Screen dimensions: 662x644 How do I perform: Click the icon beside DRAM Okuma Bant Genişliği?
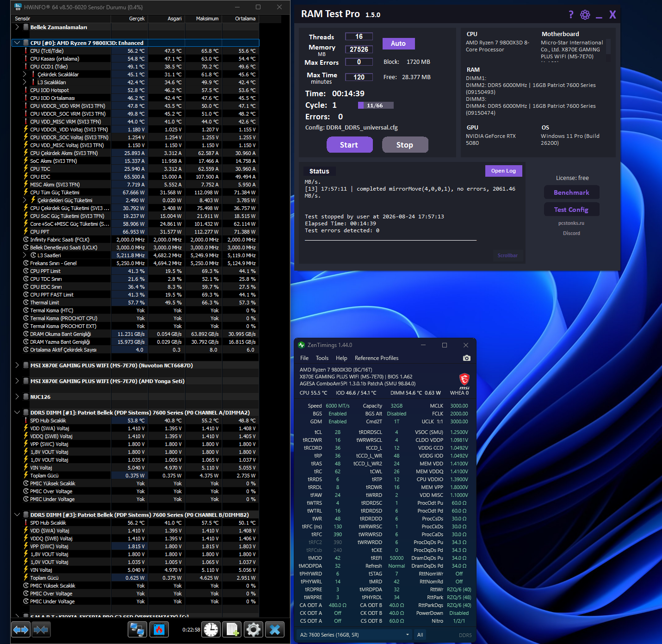(x=26, y=334)
